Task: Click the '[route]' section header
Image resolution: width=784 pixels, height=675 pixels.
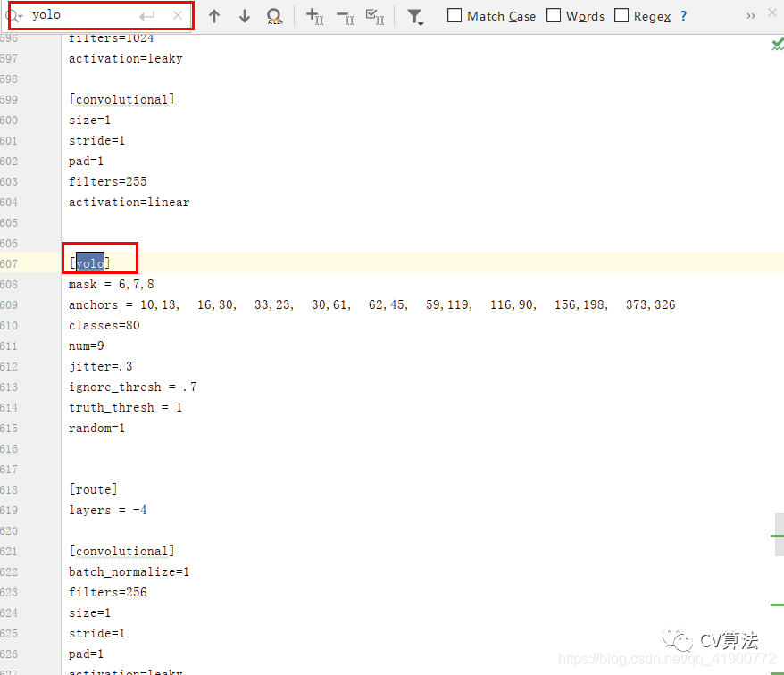Action: [x=94, y=489]
